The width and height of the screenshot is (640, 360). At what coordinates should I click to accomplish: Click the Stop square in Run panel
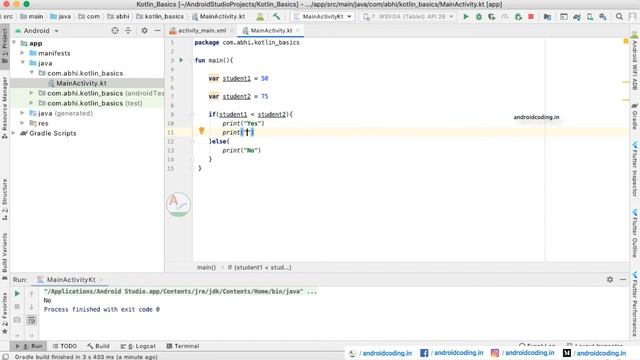(x=17, y=307)
